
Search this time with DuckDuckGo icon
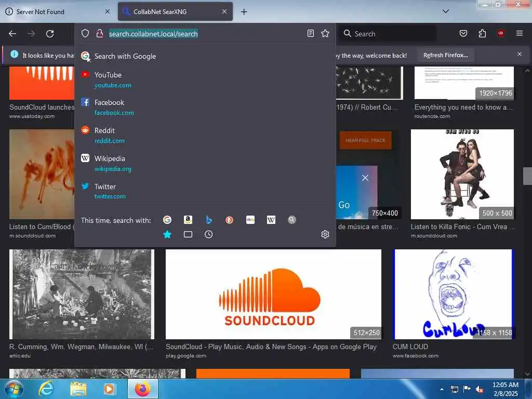pos(229,220)
